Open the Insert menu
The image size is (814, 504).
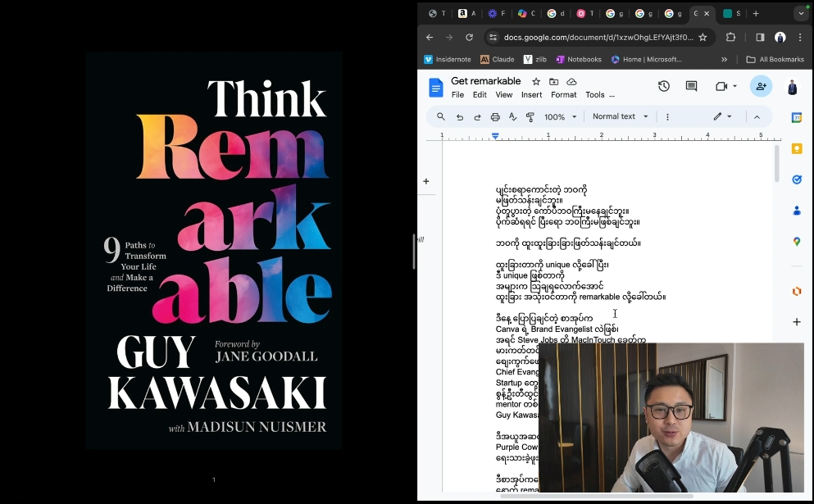531,95
